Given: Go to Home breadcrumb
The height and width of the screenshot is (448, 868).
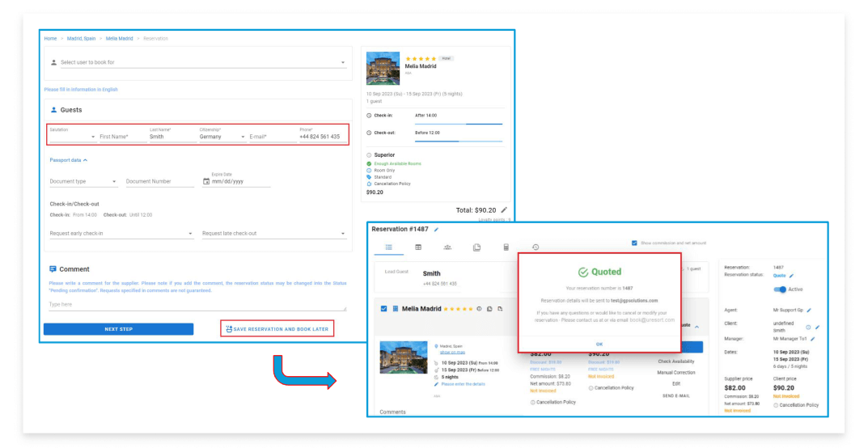Looking at the screenshot, I should [50, 39].
